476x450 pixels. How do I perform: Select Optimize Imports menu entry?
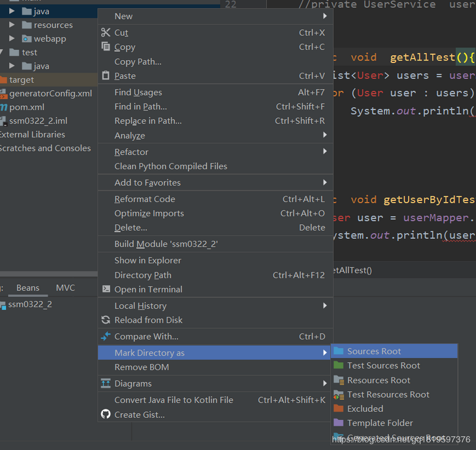point(149,213)
